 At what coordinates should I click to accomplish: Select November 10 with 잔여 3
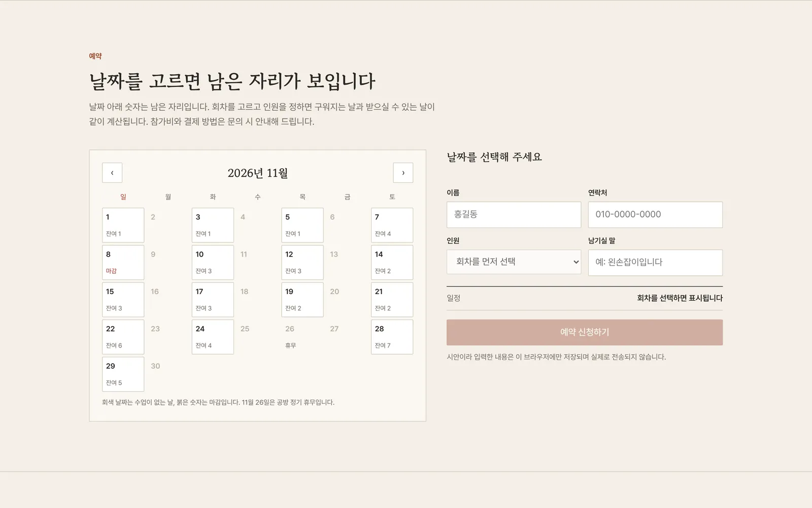(213, 262)
